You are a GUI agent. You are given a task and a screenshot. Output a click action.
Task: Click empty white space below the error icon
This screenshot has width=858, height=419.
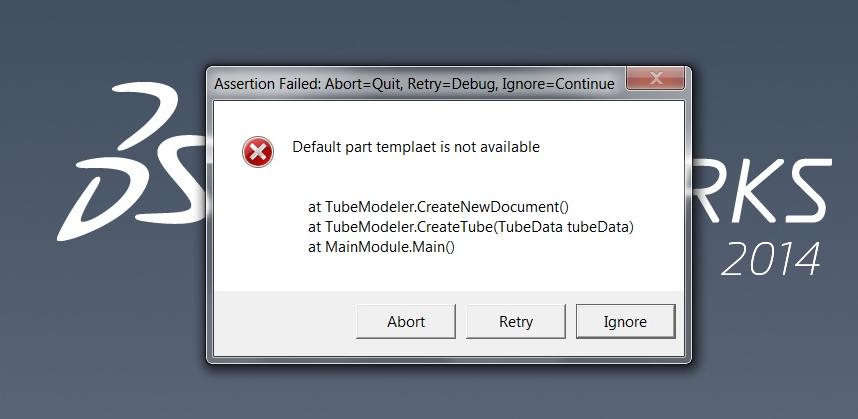(257, 230)
